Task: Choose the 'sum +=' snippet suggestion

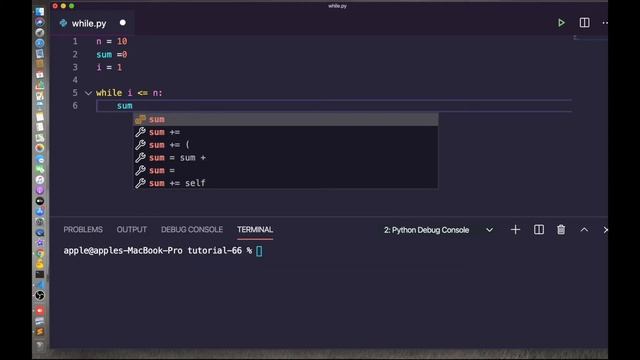Action: click(286, 132)
